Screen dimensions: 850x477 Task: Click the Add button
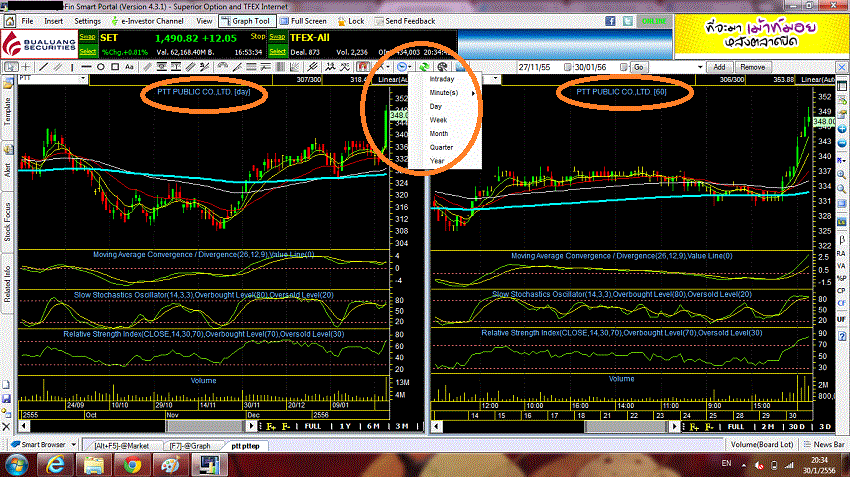719,67
